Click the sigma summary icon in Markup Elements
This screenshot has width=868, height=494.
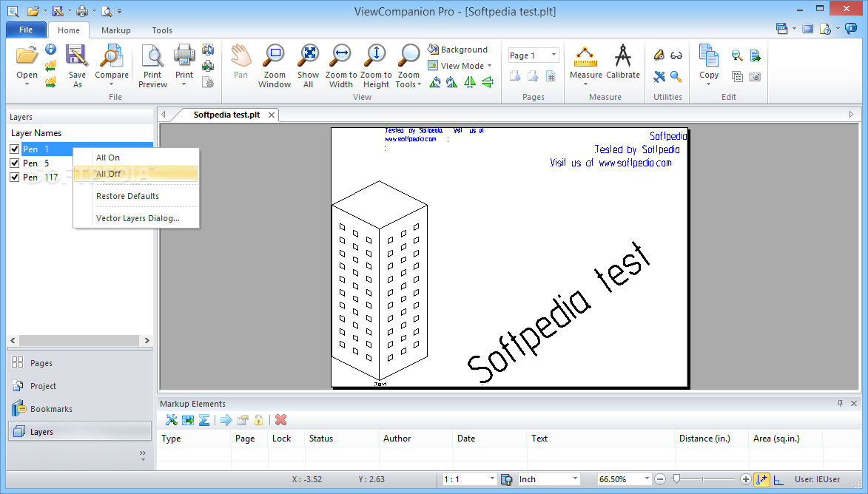pyautogui.click(x=204, y=420)
